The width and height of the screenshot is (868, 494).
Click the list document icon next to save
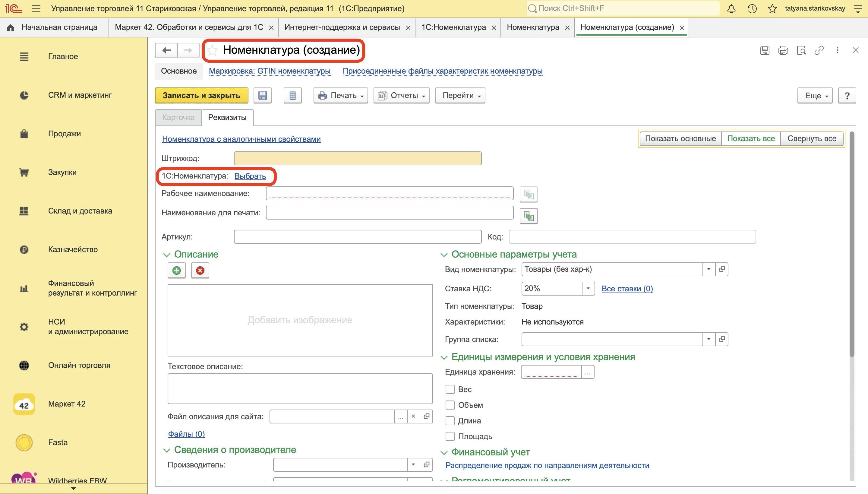(x=292, y=95)
